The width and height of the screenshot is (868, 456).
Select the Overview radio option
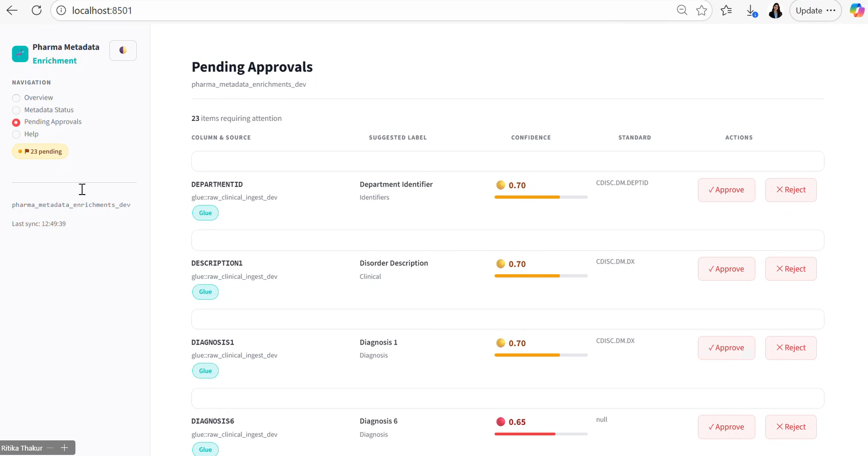[16, 98]
